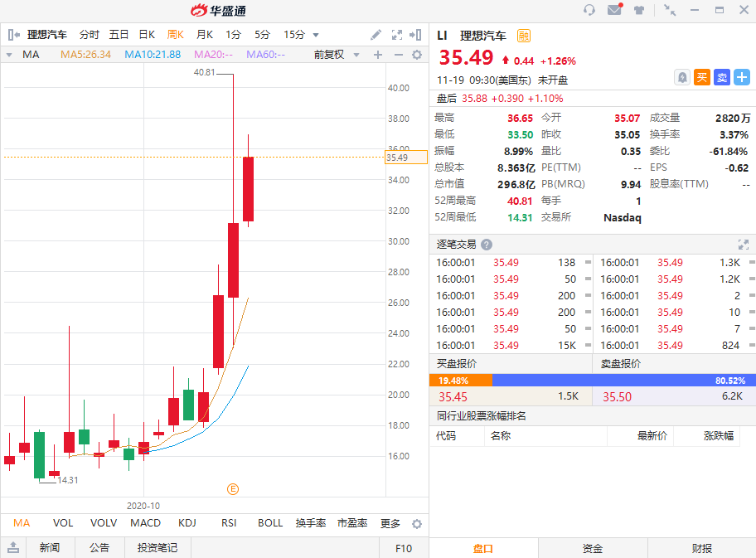Expand chart to fullscreen

tap(397, 35)
